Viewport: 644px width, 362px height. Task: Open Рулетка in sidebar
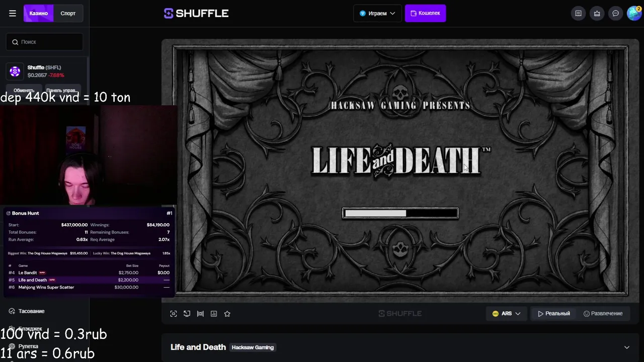[x=28, y=346]
